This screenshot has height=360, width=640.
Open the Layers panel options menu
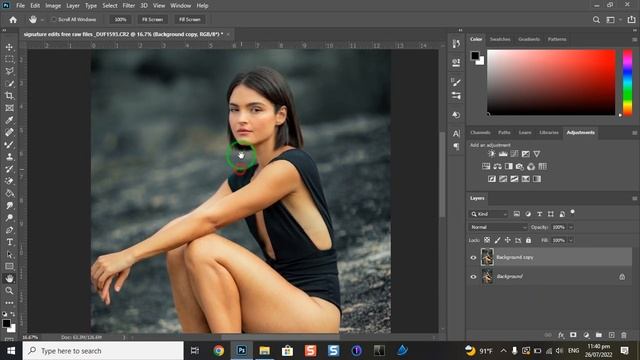634,198
